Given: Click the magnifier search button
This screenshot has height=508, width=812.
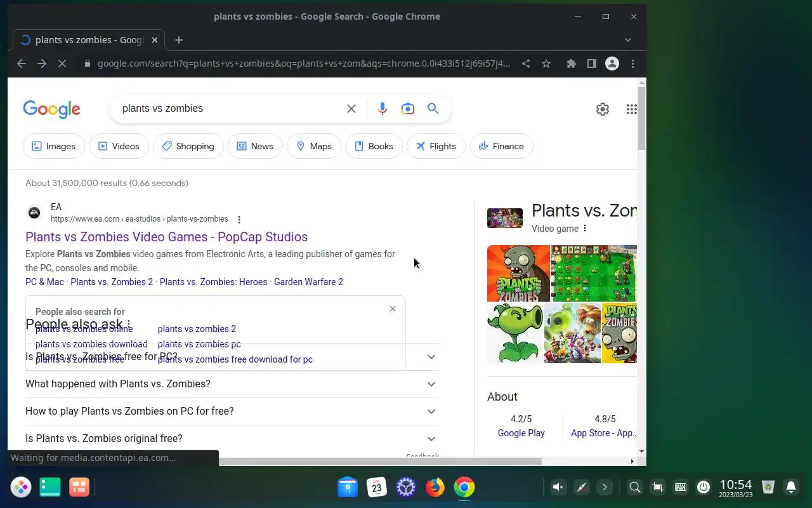Looking at the screenshot, I should tap(433, 109).
